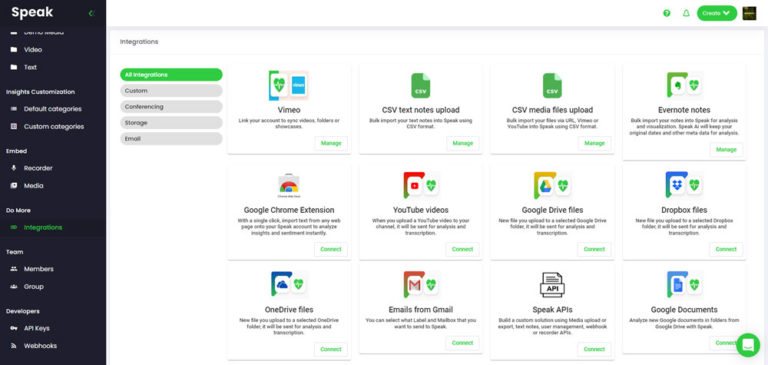Click the CSV media files icon
Viewport: 768px width, 365px height.
coord(552,86)
